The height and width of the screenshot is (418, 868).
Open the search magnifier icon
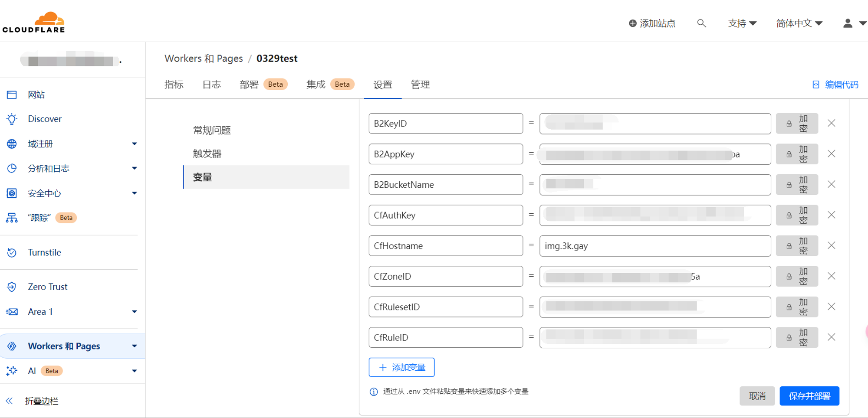(701, 23)
